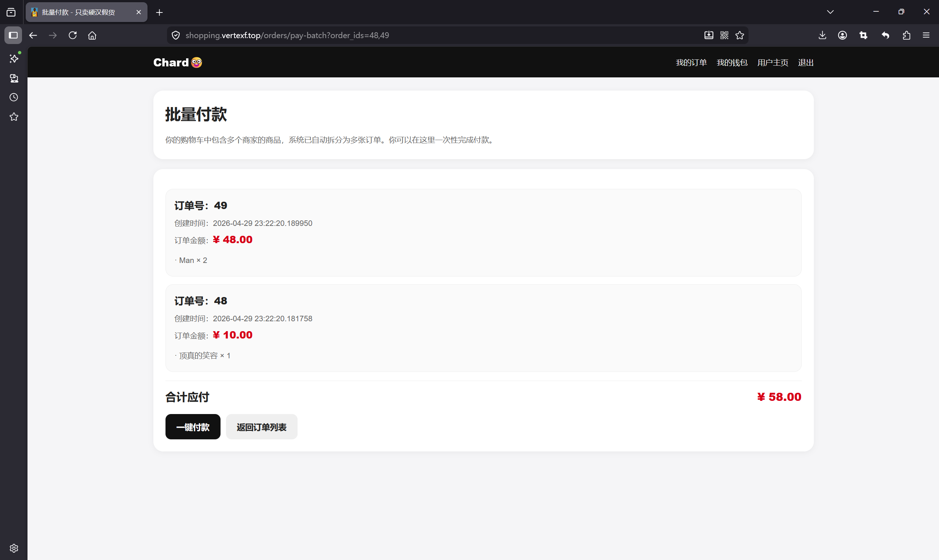Click the 订单号：49 heading
Viewport: 939px width, 560px height.
click(x=200, y=205)
